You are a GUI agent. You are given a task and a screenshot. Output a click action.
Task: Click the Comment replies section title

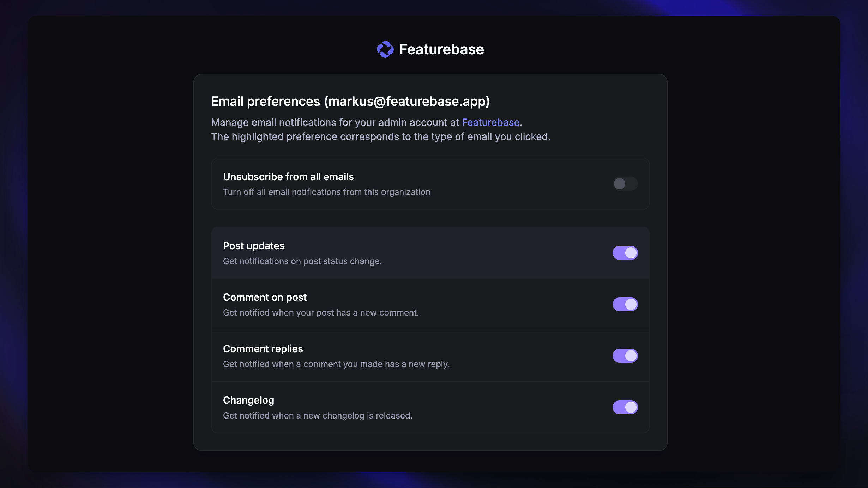click(x=263, y=348)
